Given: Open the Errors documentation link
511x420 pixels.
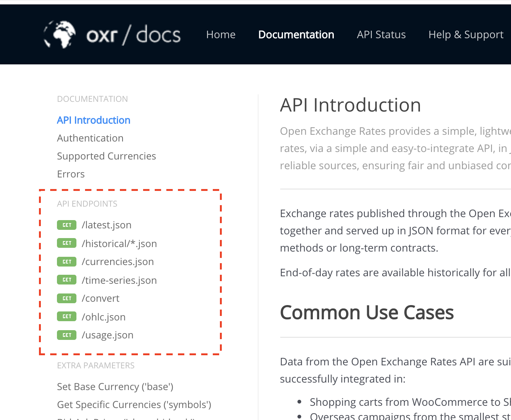Looking at the screenshot, I should pos(71,174).
